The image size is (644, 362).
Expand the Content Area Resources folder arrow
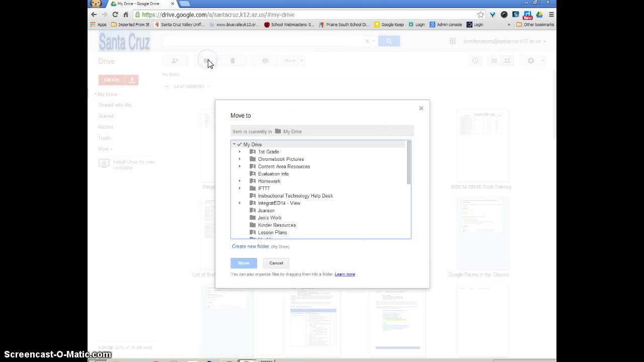pyautogui.click(x=239, y=166)
